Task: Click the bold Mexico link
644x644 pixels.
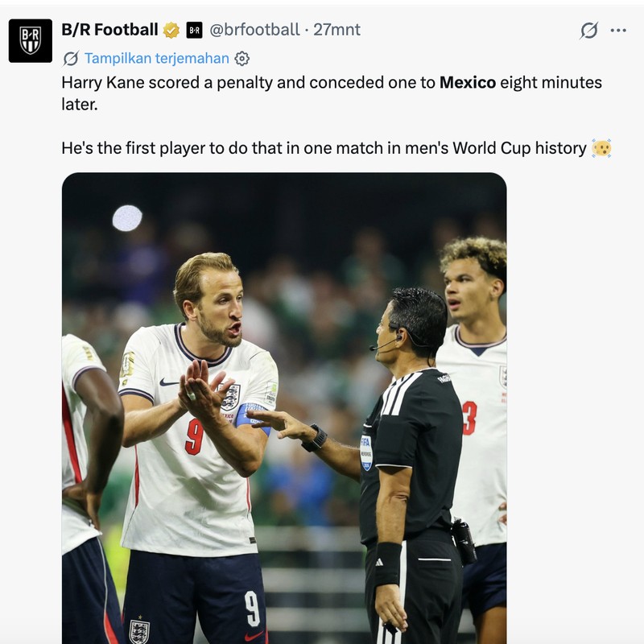Action: point(468,83)
